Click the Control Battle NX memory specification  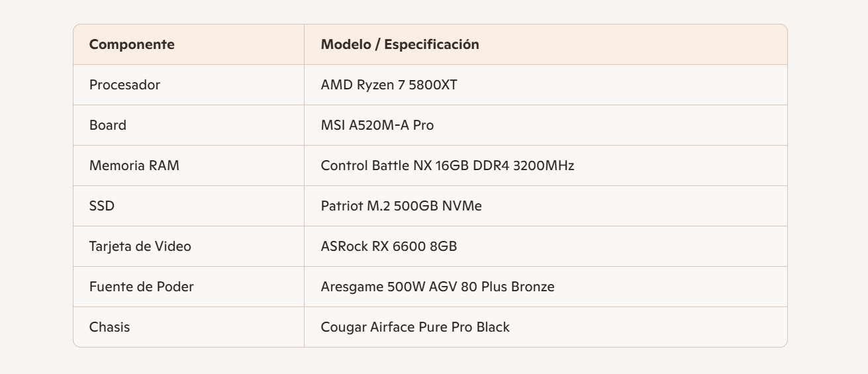click(x=447, y=166)
